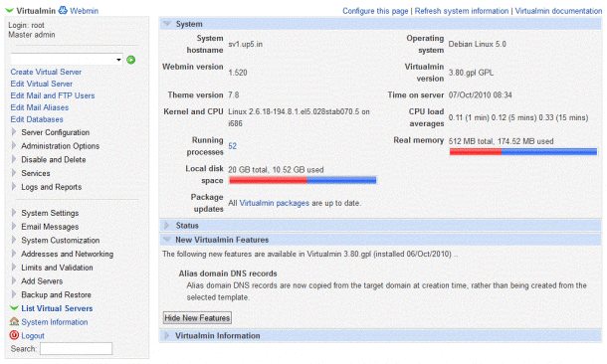607x364 pixels.
Task: Open the Refresh system information link
Action: tap(462, 11)
